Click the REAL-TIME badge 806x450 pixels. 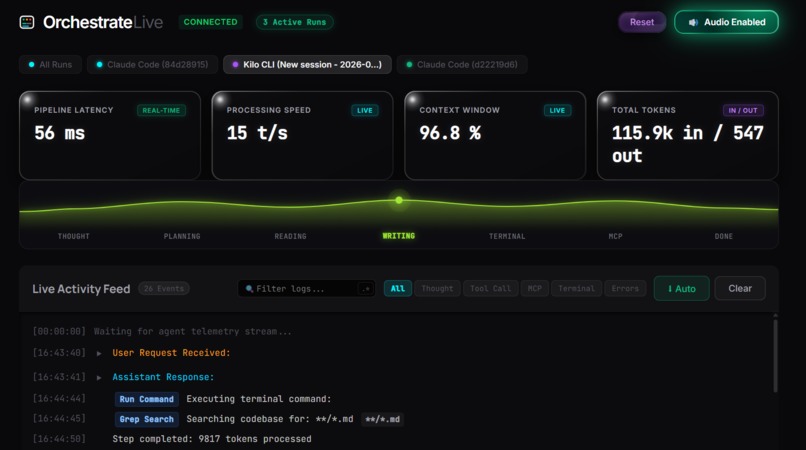161,110
